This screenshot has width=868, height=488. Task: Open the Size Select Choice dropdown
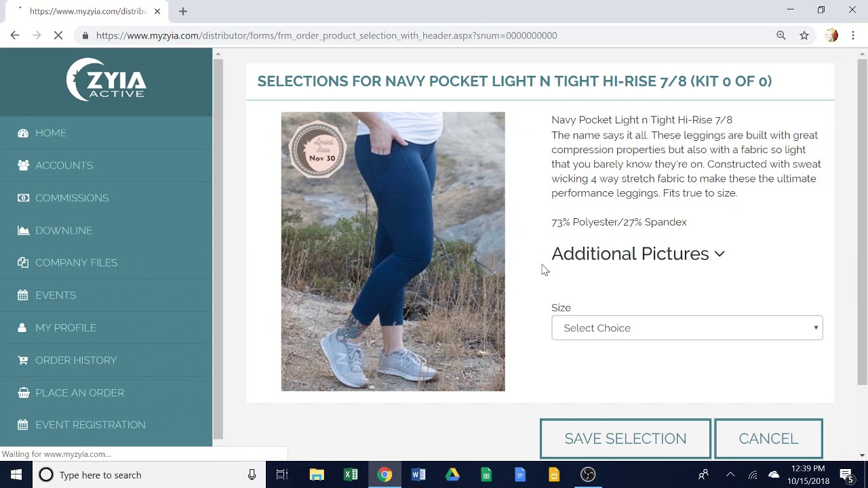[687, 328]
